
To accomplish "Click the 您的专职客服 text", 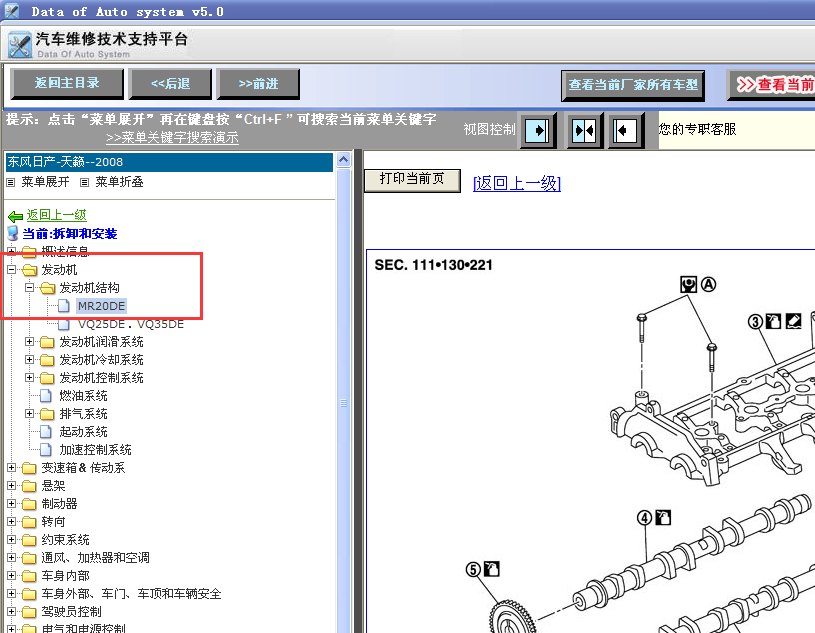I will 698,129.
